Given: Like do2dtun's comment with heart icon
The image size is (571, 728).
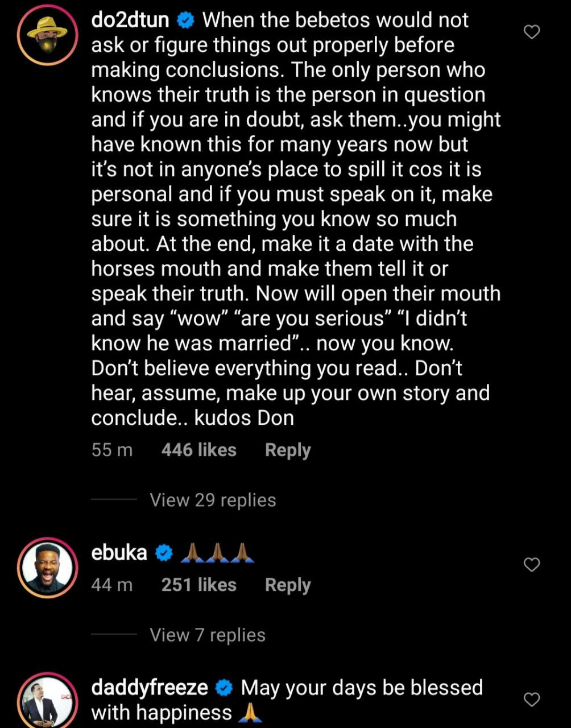Looking at the screenshot, I should click(531, 32).
